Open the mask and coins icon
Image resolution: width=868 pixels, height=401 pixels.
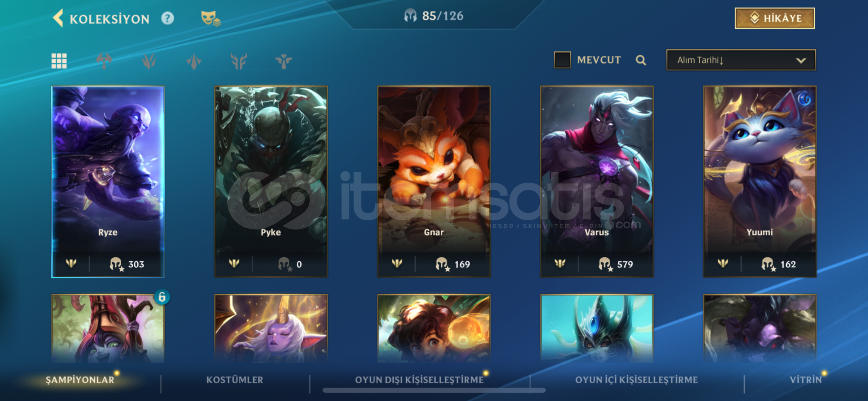[x=210, y=18]
